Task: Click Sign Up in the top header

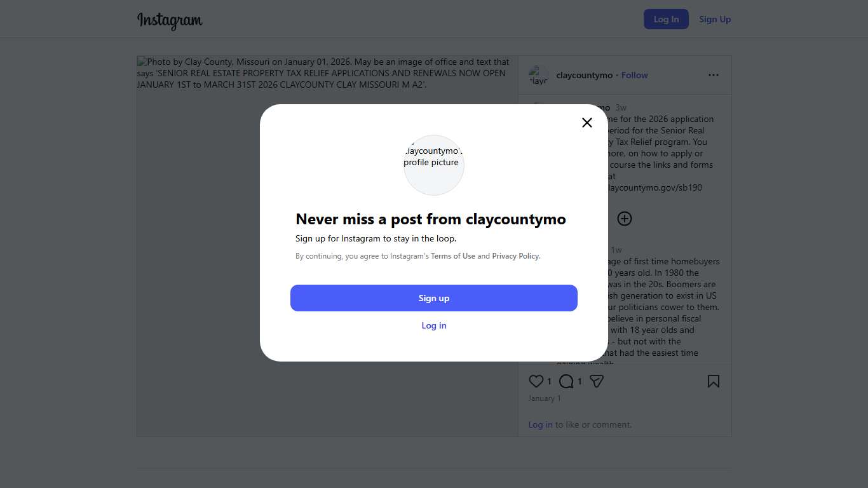Action: (x=715, y=19)
